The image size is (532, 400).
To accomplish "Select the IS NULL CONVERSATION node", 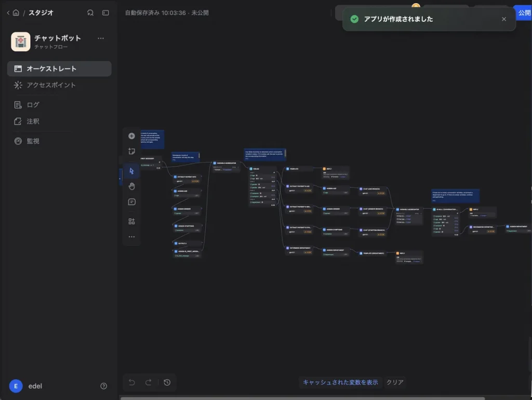I will (x=446, y=222).
